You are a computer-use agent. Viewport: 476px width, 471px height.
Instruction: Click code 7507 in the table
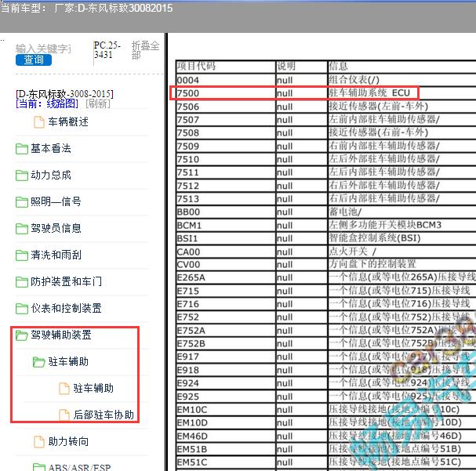coord(188,120)
